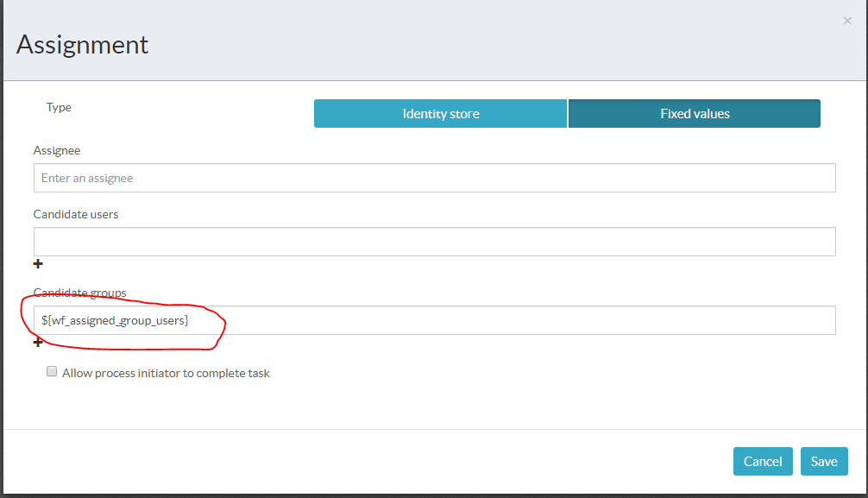
Task: Switch to the Identity store type
Action: (441, 114)
